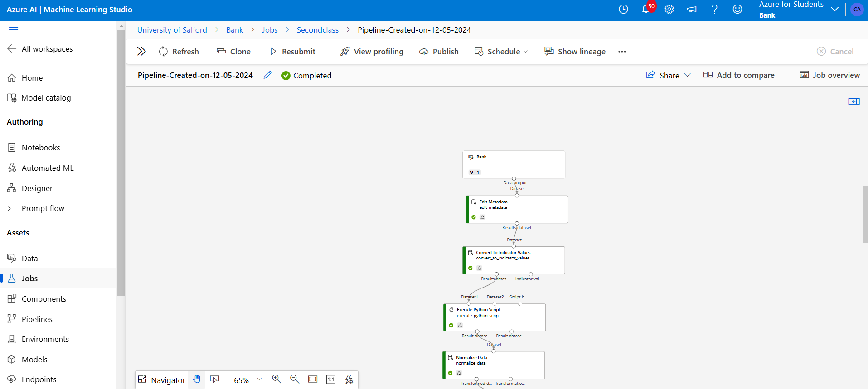Collapse the navigation with the hamburger icon

coord(14,30)
